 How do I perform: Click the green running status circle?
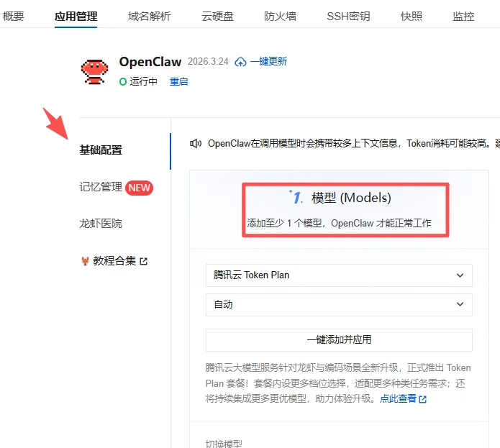[x=123, y=82]
